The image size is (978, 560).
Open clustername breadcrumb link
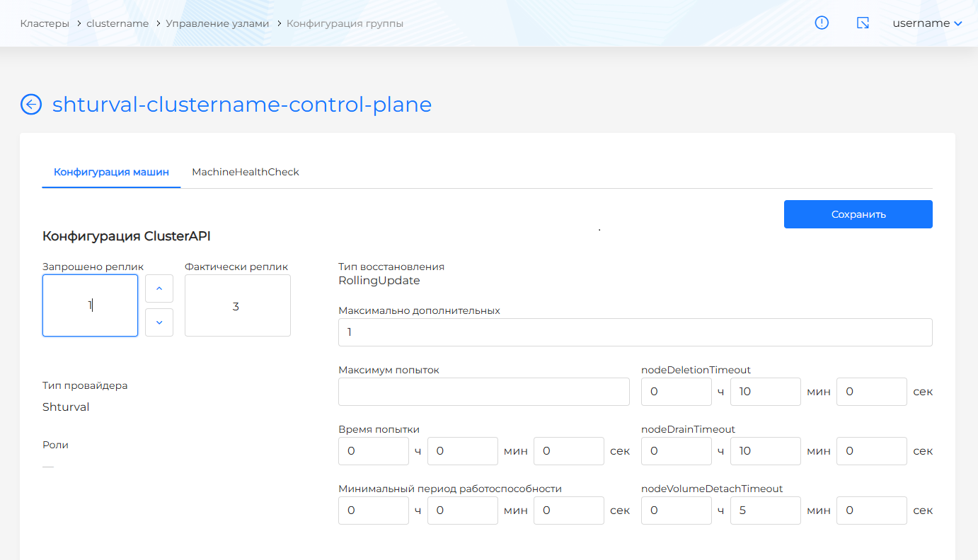click(x=117, y=23)
